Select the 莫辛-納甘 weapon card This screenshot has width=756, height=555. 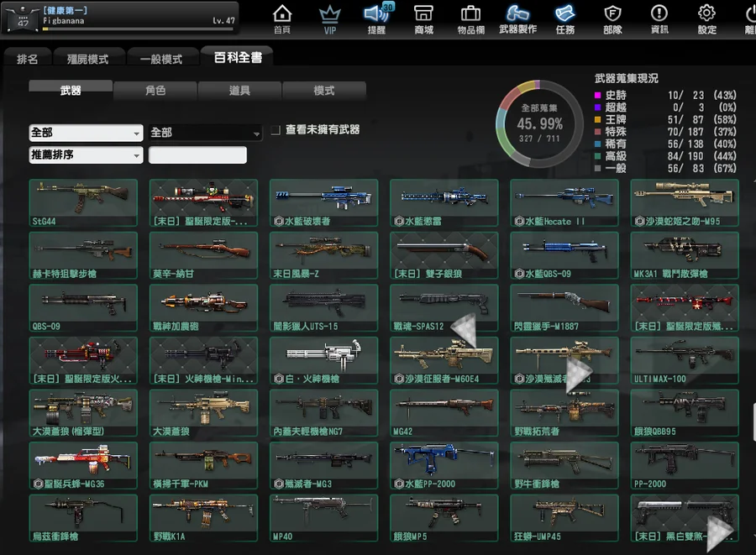coord(203,255)
